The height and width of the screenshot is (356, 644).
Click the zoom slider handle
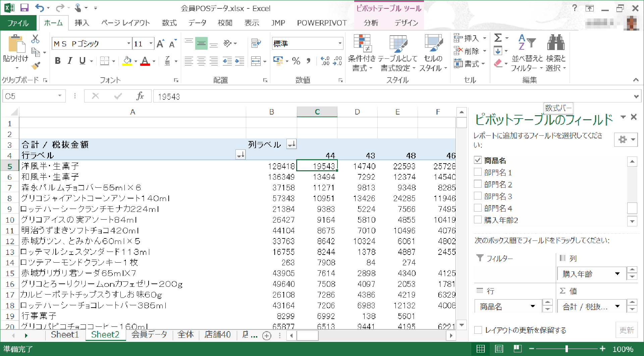click(567, 349)
